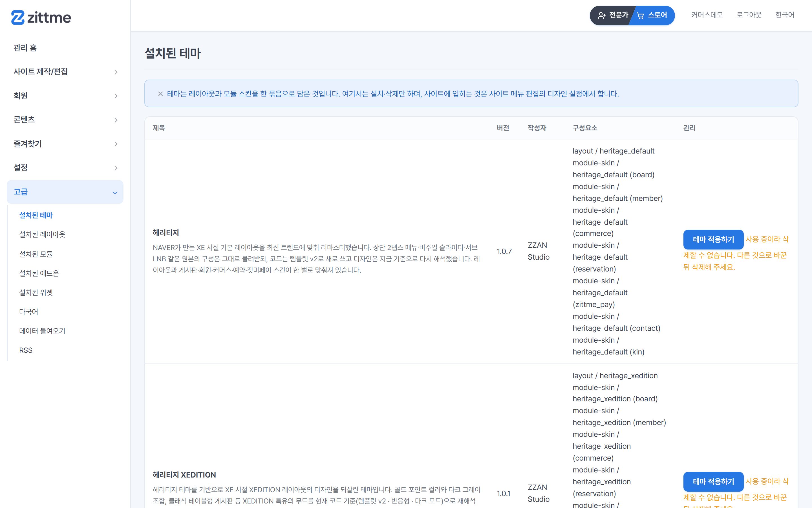Image resolution: width=812 pixels, height=508 pixels.
Task: Go to 관리 홈
Action: (25, 48)
